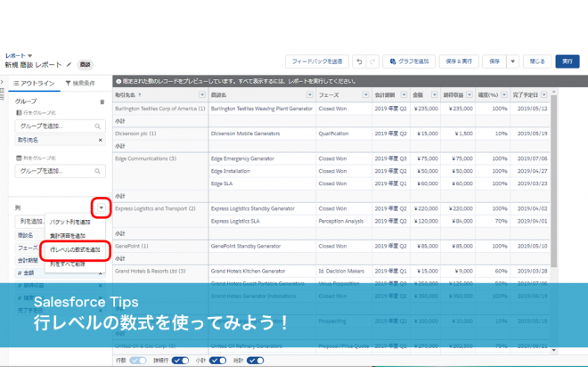Click the table vertical scrollbar

coord(554,180)
